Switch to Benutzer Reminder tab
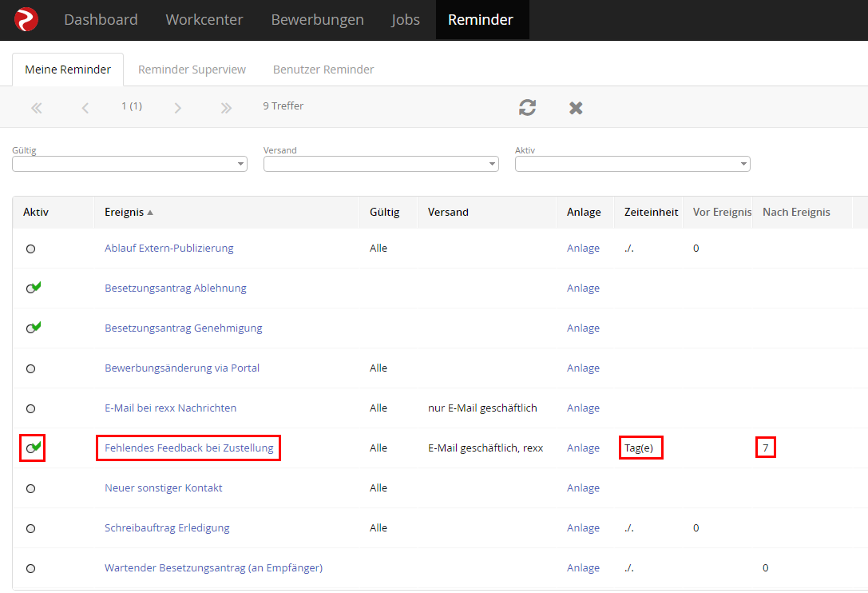Viewport: 868px width, 593px height. click(x=323, y=70)
